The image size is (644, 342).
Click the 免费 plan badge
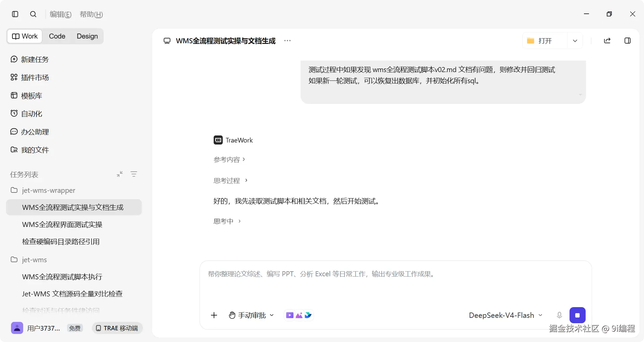[75, 328]
